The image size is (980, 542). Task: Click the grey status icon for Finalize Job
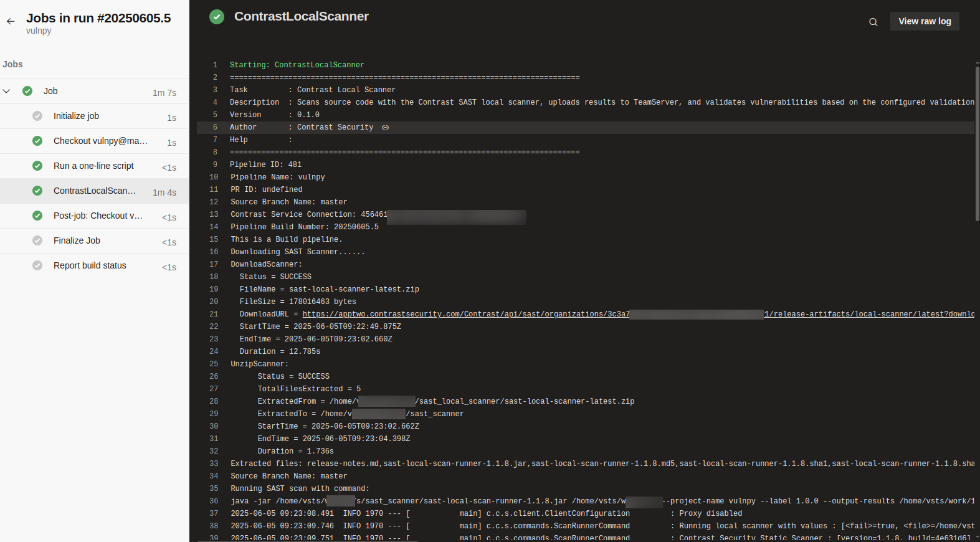(37, 240)
